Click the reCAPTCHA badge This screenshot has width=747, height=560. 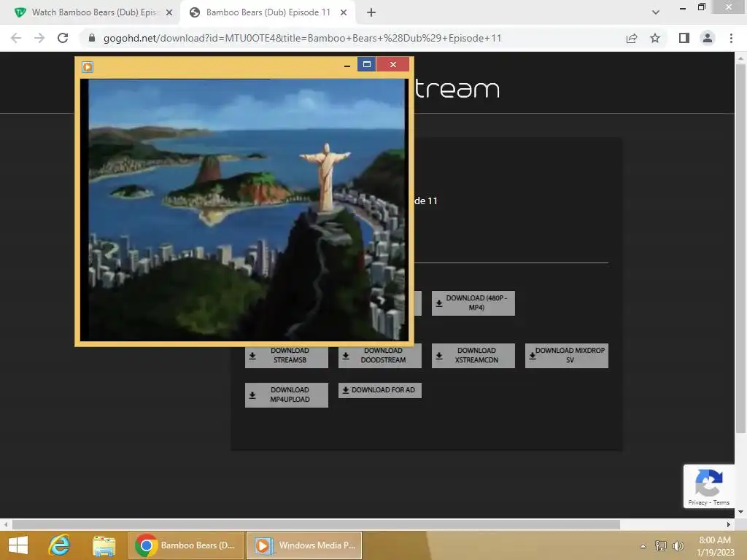[709, 486]
